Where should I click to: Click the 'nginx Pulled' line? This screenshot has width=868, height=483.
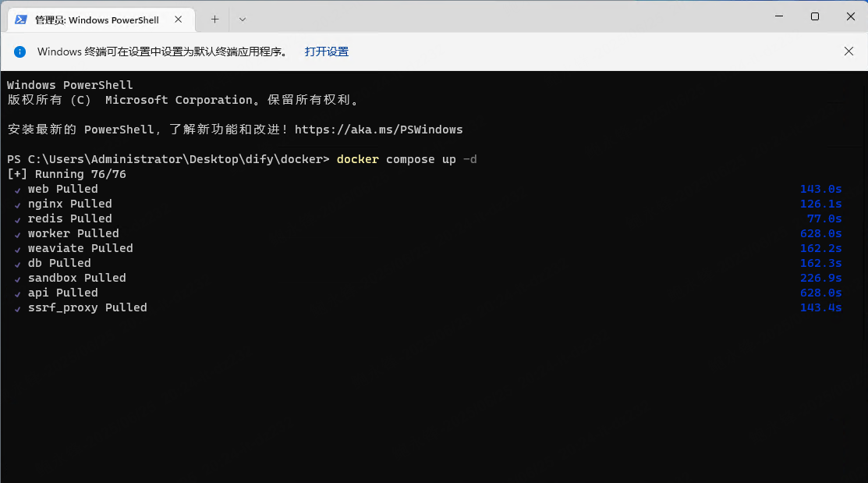tap(69, 204)
